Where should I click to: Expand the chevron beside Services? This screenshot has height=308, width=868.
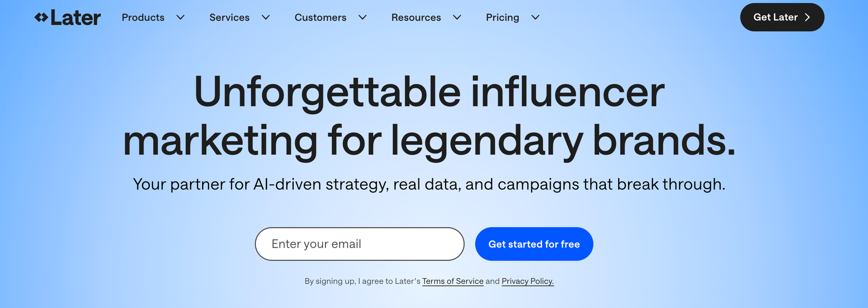266,17
